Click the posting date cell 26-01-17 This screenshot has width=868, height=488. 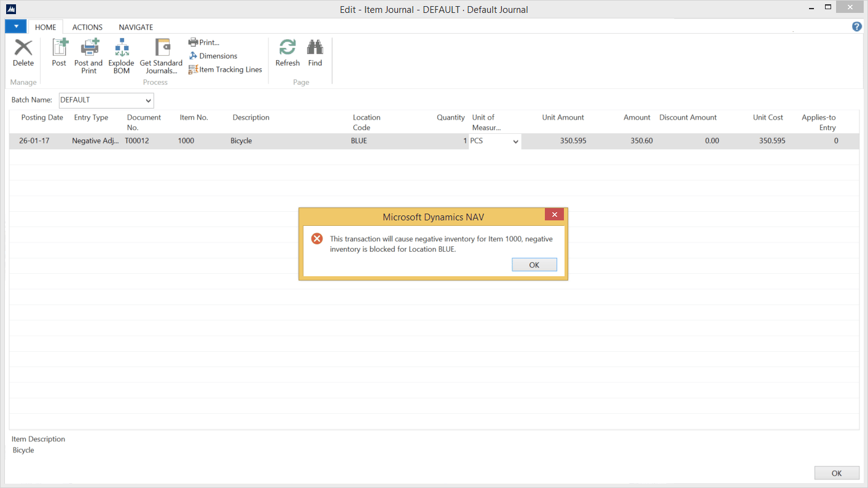(34, 141)
